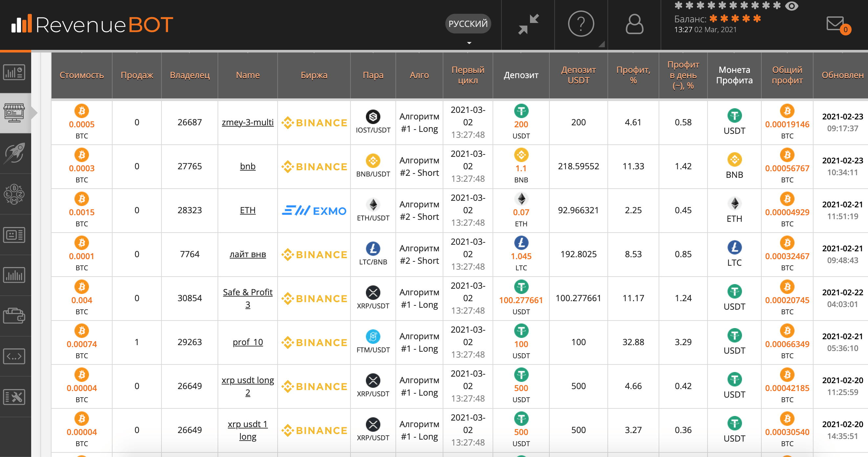Toggle the fullscreen collapse arrows
The width and height of the screenshot is (868, 457).
click(x=528, y=24)
